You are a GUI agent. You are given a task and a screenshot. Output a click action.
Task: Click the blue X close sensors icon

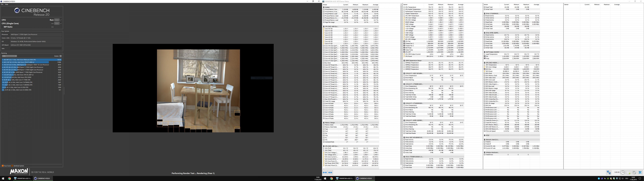click(x=640, y=172)
